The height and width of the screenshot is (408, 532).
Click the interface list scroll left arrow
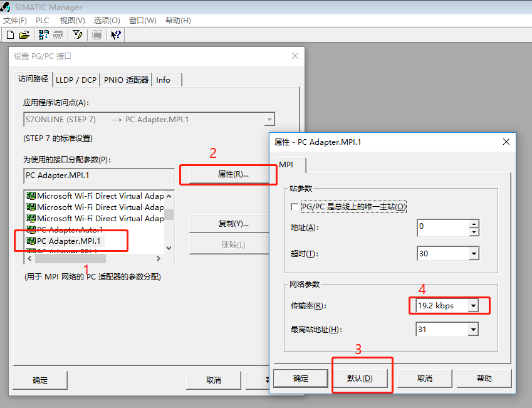coord(29,259)
